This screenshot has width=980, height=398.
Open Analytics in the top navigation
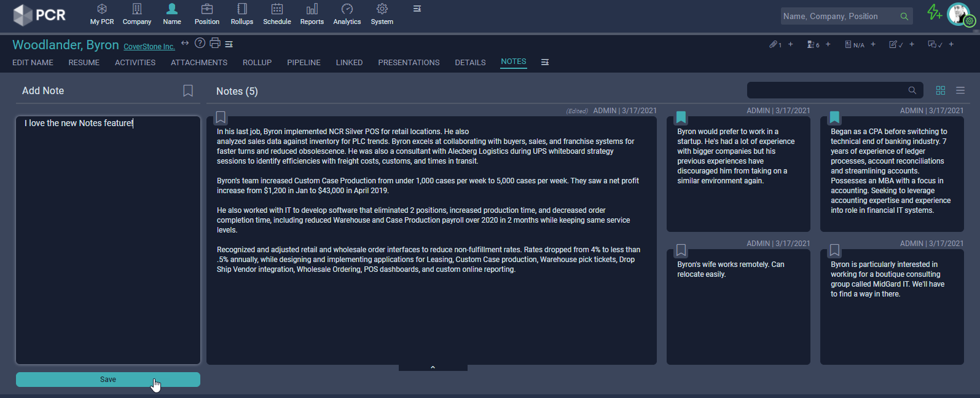(347, 14)
